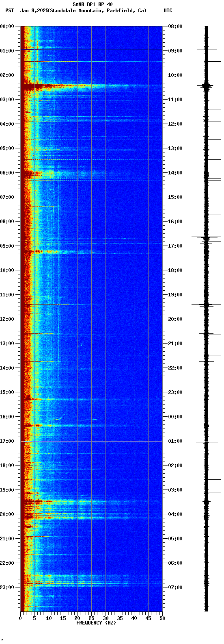Click the 19:00 PST time label

pyautogui.click(x=7, y=490)
